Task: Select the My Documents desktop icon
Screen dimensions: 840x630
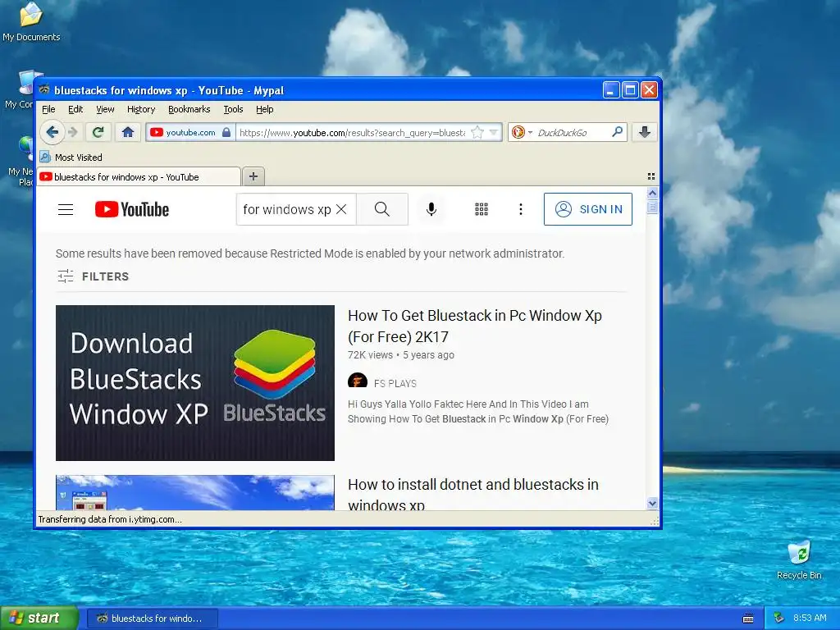Action: [x=31, y=21]
